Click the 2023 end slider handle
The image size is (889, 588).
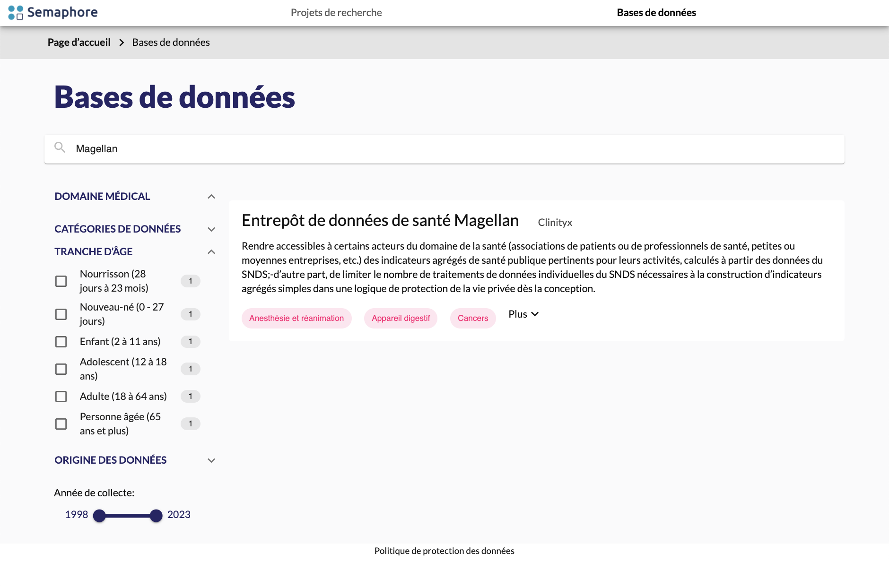click(156, 516)
